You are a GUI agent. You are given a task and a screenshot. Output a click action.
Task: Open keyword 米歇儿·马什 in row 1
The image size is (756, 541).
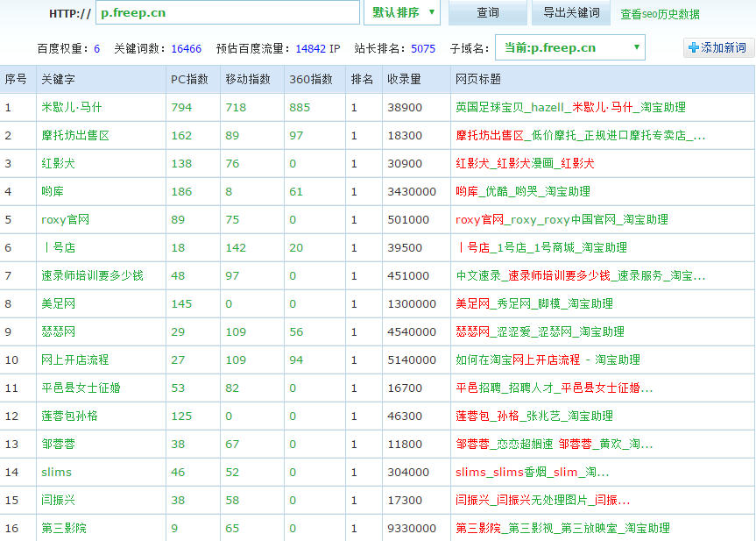tap(71, 107)
